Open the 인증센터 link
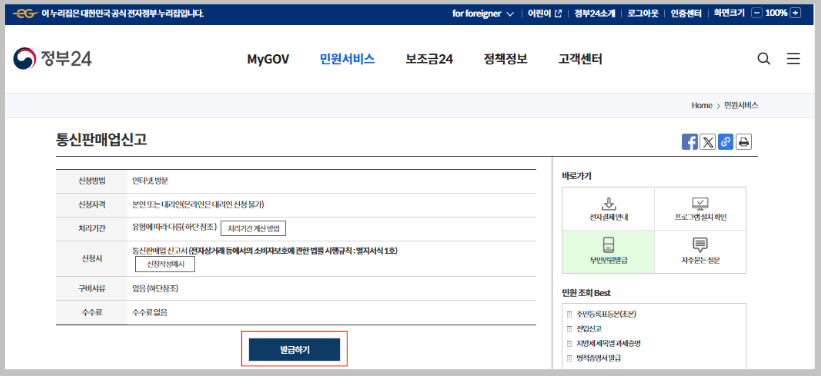Viewport: 821px width, 376px height. [x=686, y=14]
